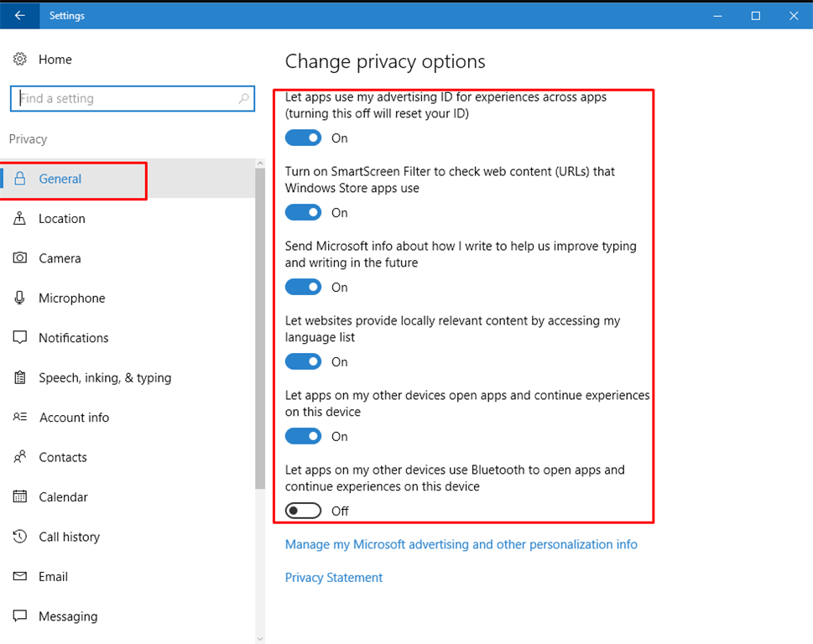Click the sidebar scroll-down arrow
The height and width of the screenshot is (644, 813).
[x=260, y=638]
